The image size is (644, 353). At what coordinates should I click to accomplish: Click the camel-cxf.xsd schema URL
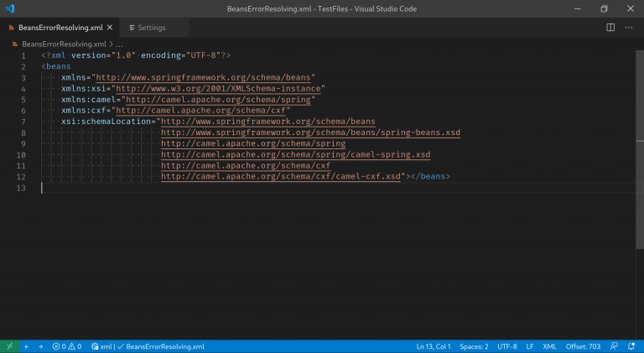[281, 177]
